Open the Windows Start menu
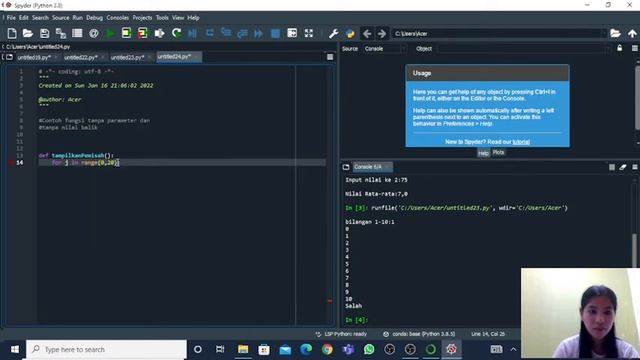 point(15,349)
